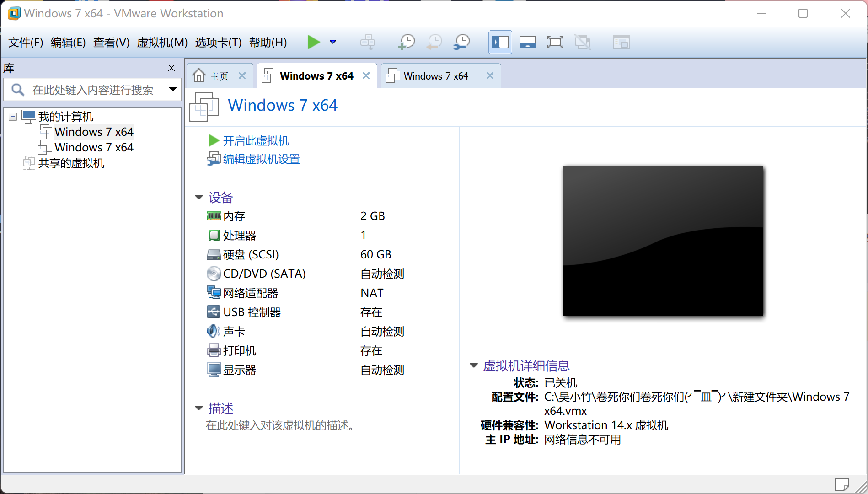Select 共享的虚拟机 in the library tree
Screen dimensions: 868x494
[71, 163]
